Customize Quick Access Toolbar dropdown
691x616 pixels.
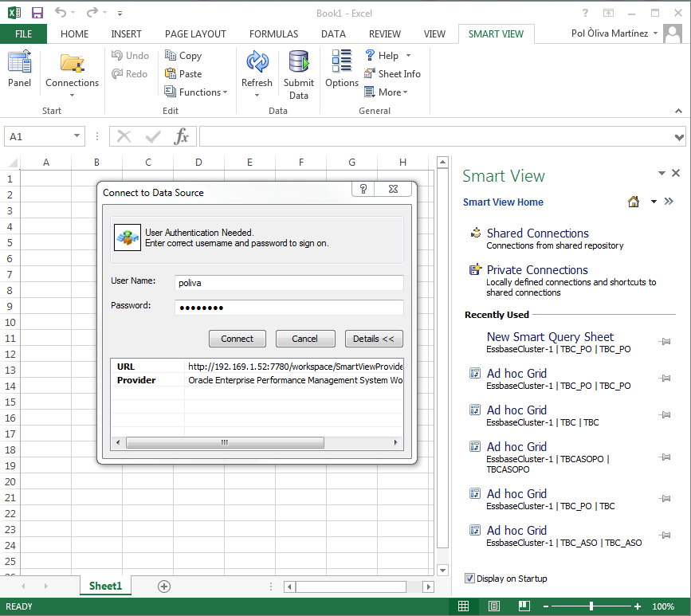120,14
